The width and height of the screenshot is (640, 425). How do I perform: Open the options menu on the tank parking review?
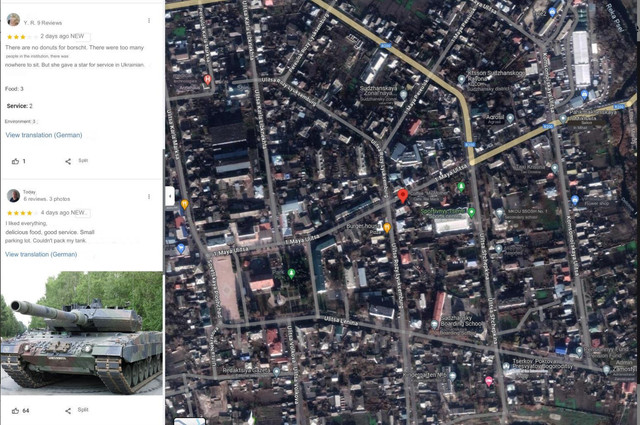149,197
